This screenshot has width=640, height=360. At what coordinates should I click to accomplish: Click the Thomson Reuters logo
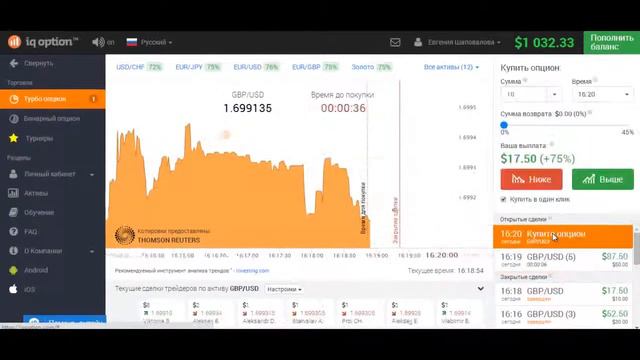point(124,236)
